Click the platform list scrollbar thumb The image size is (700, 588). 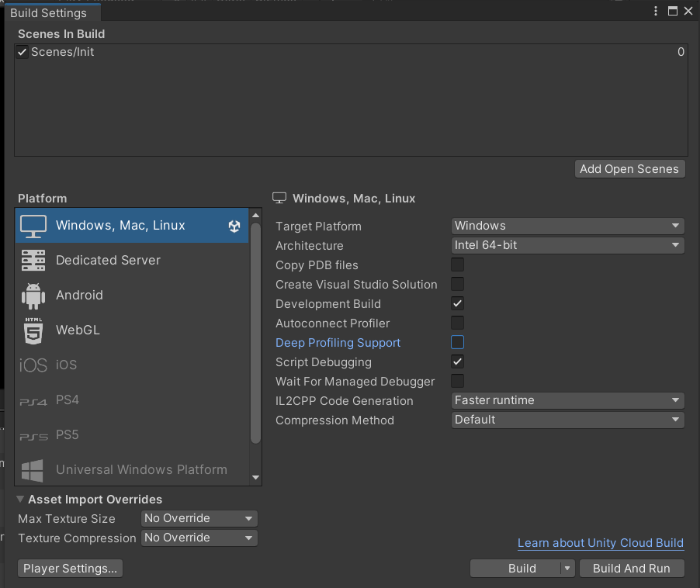[255, 334]
